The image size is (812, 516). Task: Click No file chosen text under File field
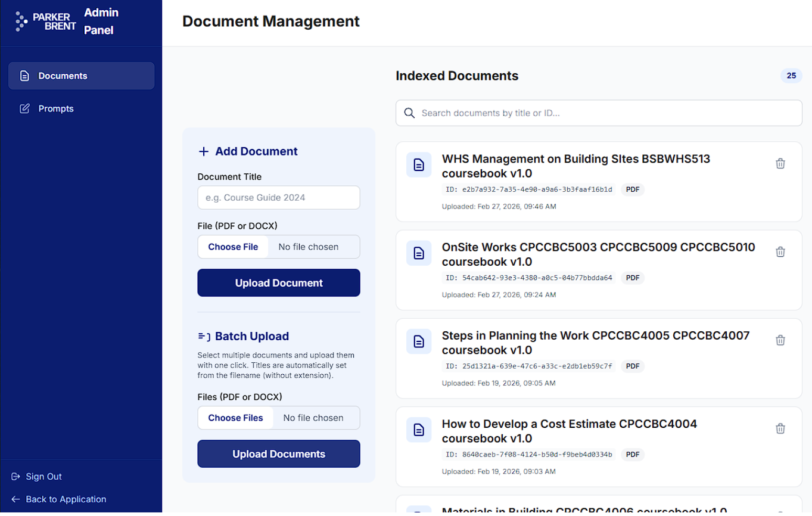[309, 247]
